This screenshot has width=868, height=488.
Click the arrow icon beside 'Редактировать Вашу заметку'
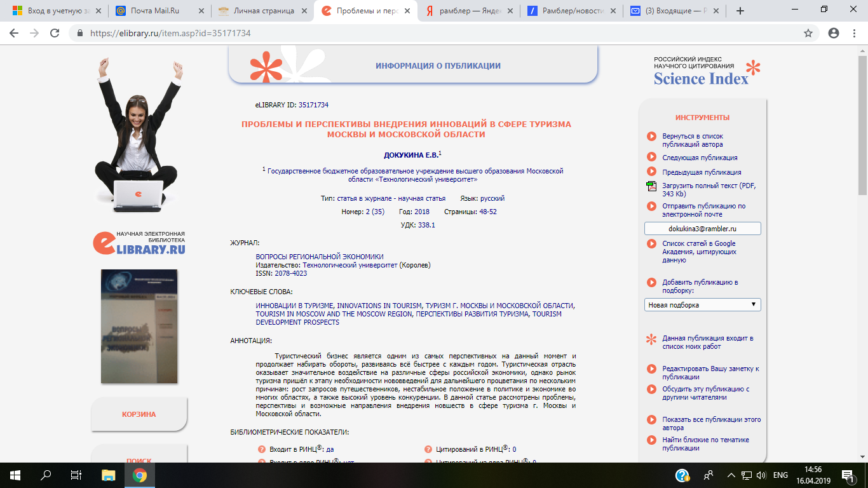click(651, 369)
